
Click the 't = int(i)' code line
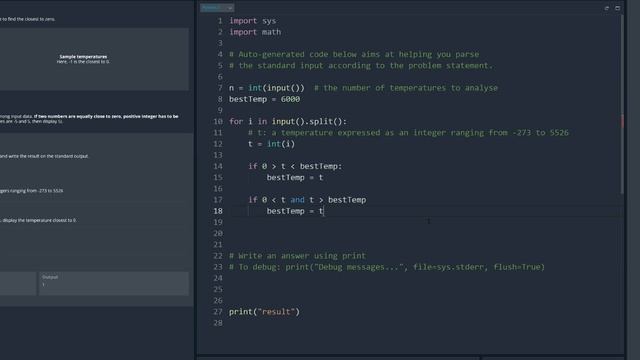271,144
